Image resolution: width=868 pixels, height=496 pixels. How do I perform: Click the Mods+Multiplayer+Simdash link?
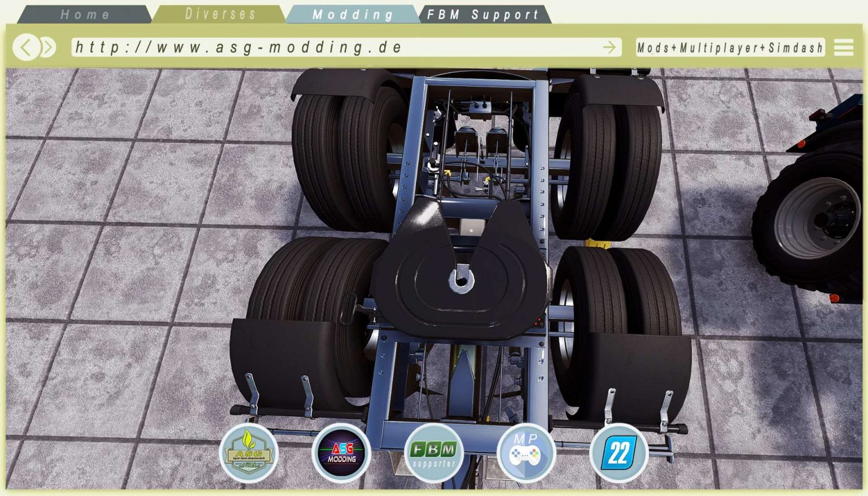coord(730,47)
